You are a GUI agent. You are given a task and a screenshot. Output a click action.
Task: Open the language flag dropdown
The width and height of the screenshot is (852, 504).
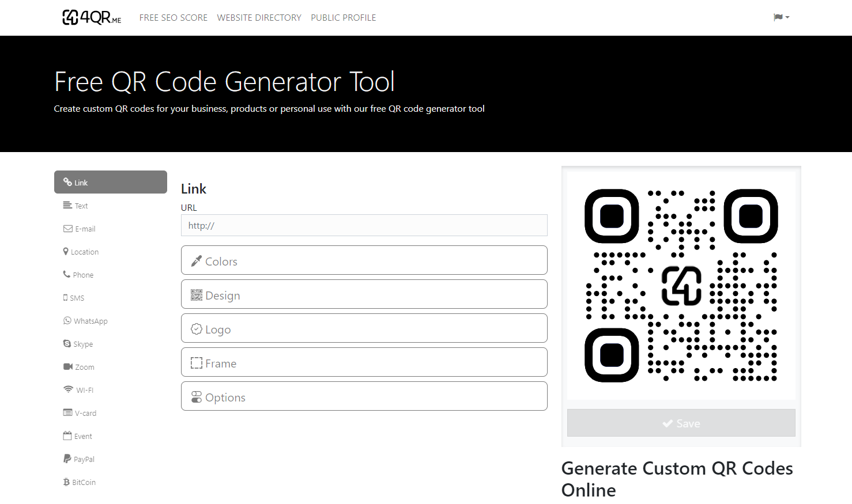(x=781, y=17)
